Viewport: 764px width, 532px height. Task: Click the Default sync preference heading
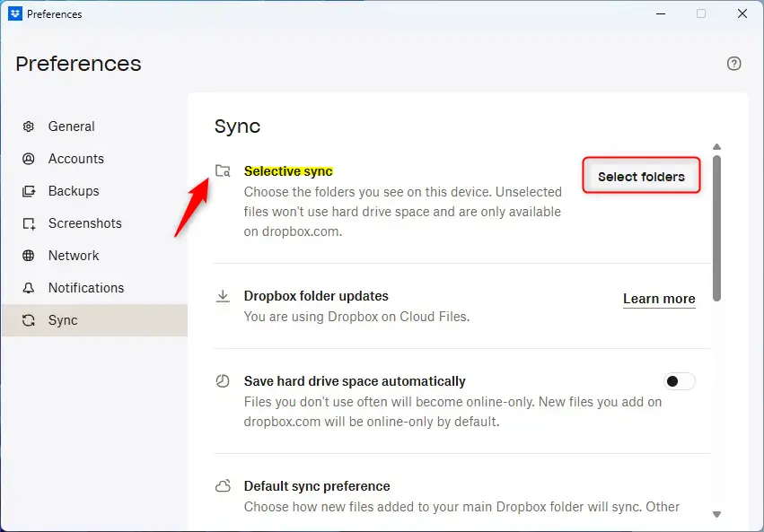(x=317, y=486)
